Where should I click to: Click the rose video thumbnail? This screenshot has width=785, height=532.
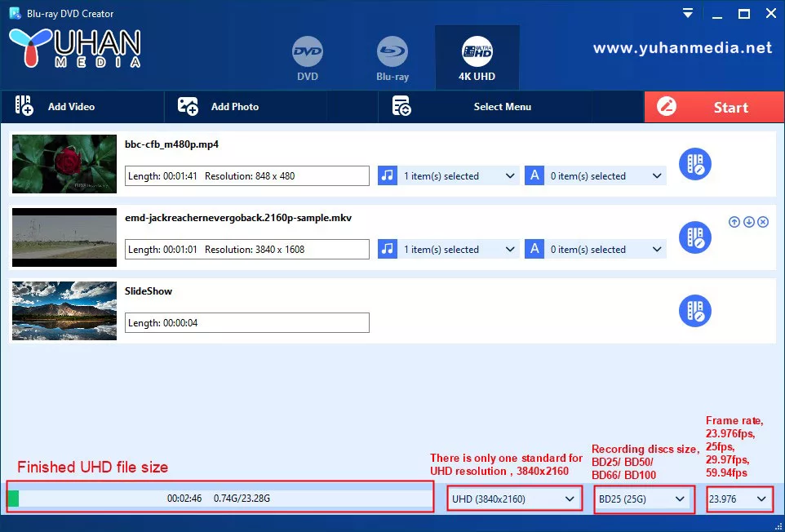(x=64, y=164)
